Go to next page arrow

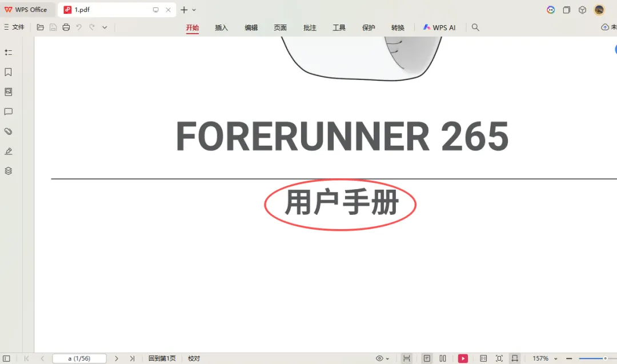pyautogui.click(x=117, y=358)
